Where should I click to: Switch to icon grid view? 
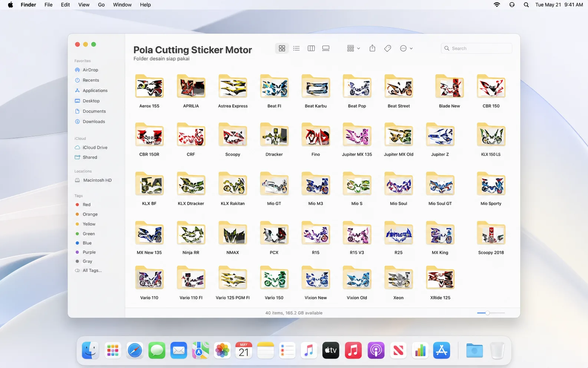[x=282, y=48]
